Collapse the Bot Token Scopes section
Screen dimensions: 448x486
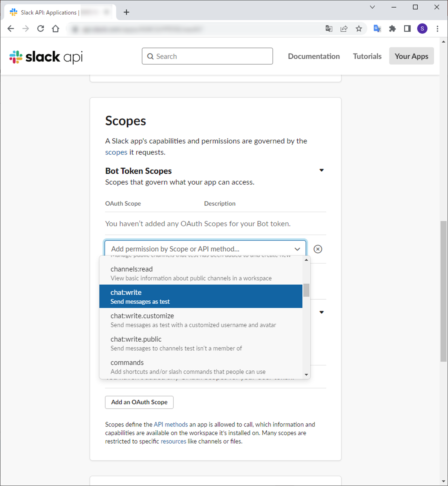point(321,170)
